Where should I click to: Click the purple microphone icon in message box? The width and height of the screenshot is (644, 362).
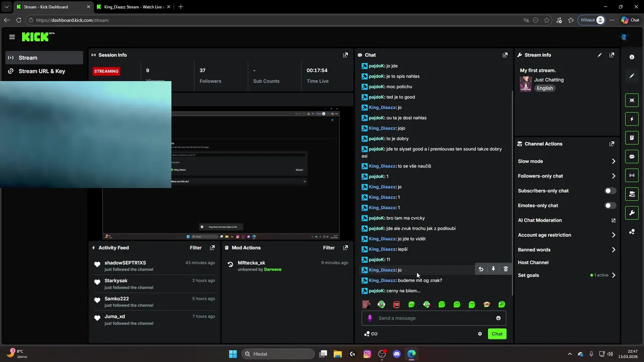(x=370, y=318)
